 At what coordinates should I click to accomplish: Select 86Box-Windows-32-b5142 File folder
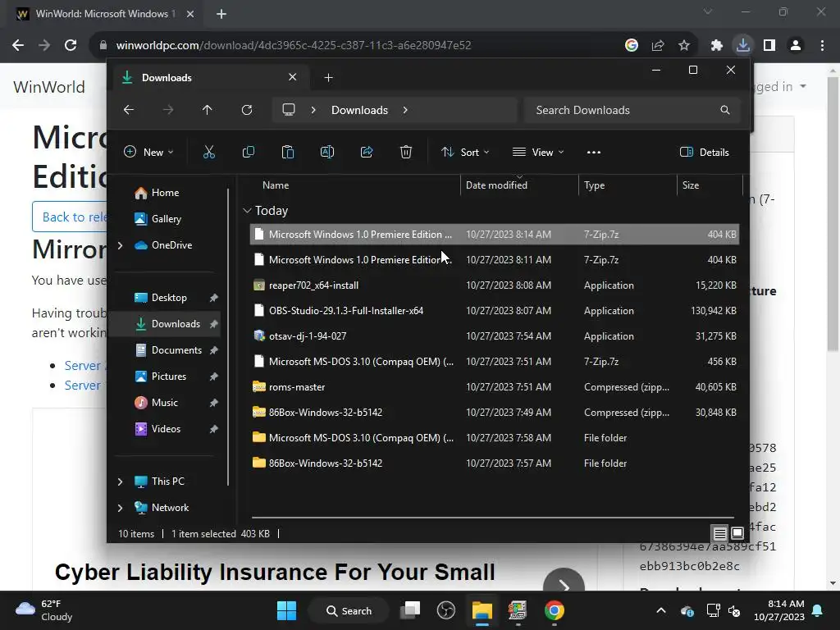pyautogui.click(x=495, y=463)
